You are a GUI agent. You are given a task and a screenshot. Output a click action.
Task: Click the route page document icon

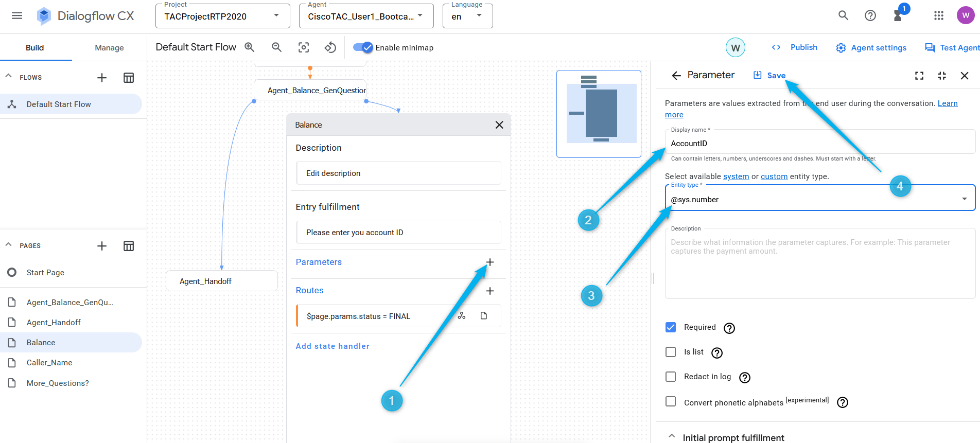click(x=484, y=316)
